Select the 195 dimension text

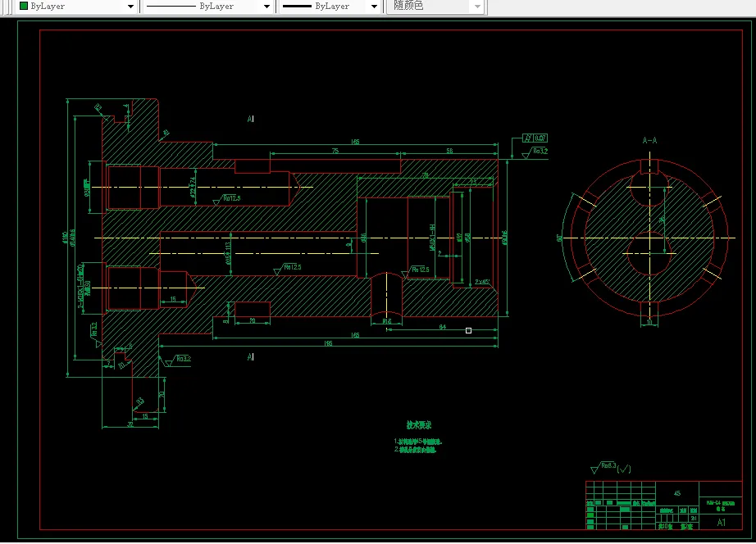[x=328, y=343]
